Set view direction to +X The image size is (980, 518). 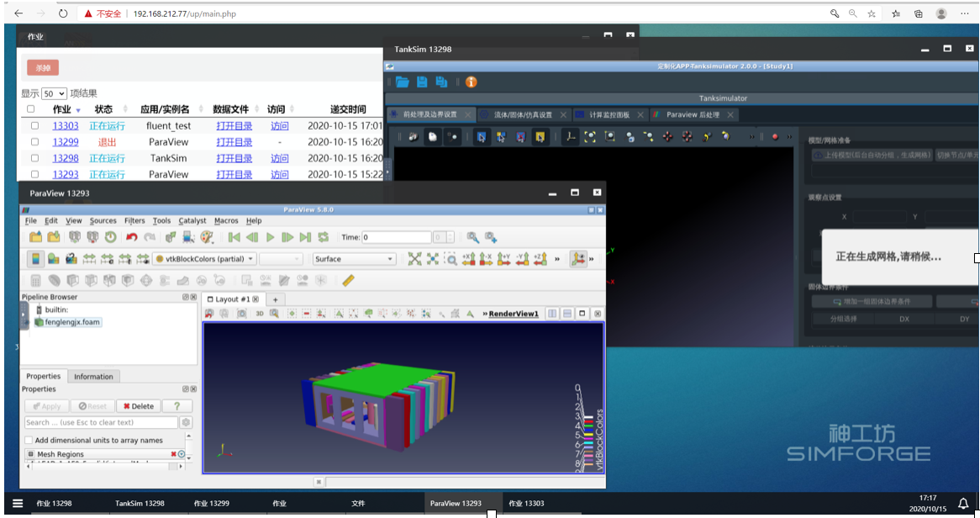[468, 259]
